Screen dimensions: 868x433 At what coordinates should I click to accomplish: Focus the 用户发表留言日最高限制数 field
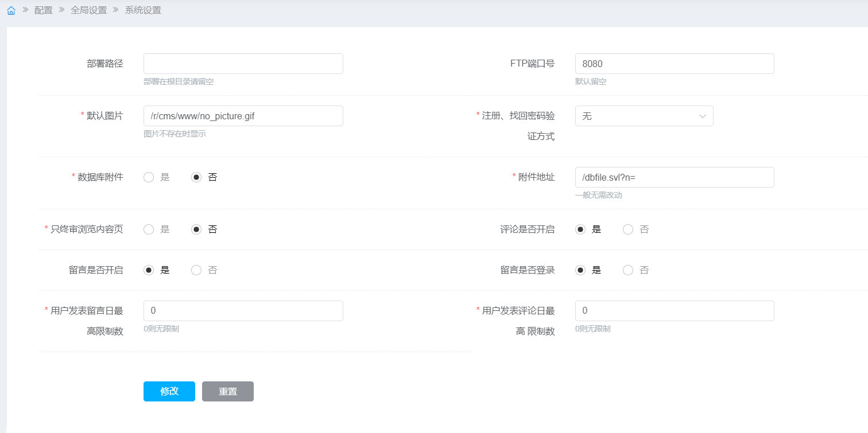(243, 311)
